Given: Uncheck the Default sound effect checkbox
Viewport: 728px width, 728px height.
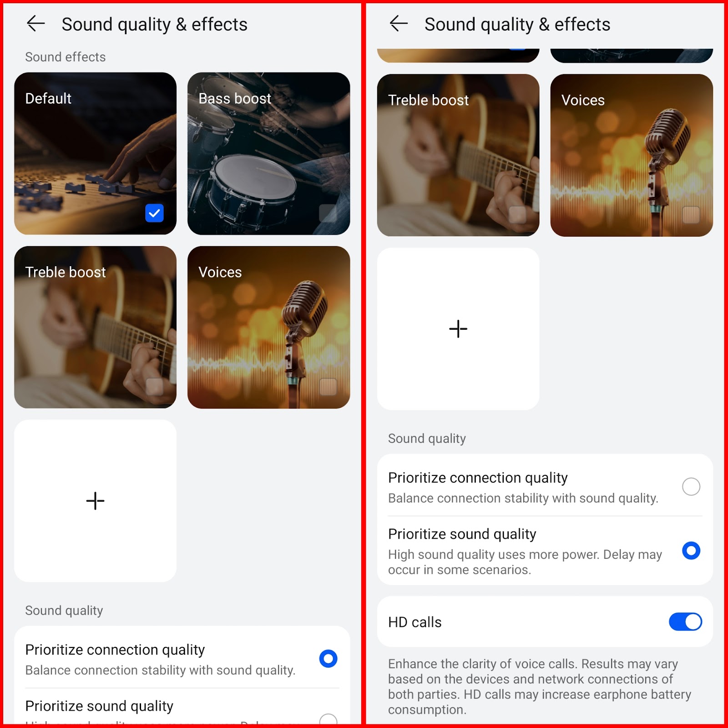Looking at the screenshot, I should (x=154, y=213).
